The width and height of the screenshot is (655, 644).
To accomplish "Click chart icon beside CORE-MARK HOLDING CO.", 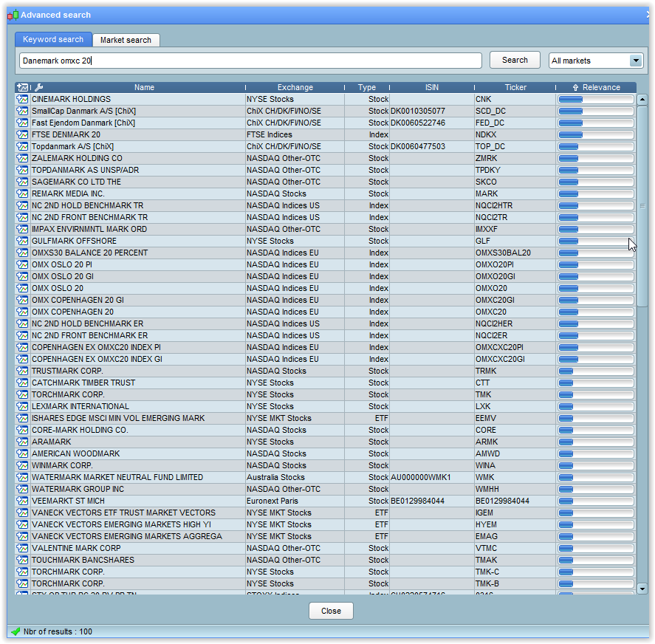I will (x=22, y=430).
